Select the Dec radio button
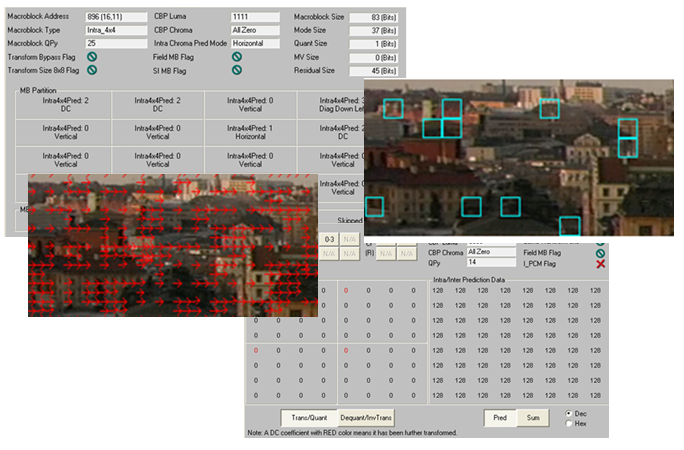This screenshot has height=450, width=684. [570, 413]
